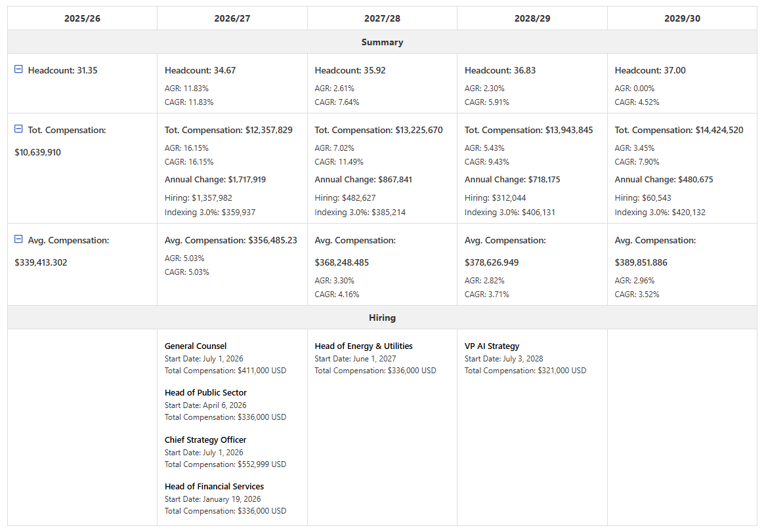Click the 2027/28 column header

point(382,18)
